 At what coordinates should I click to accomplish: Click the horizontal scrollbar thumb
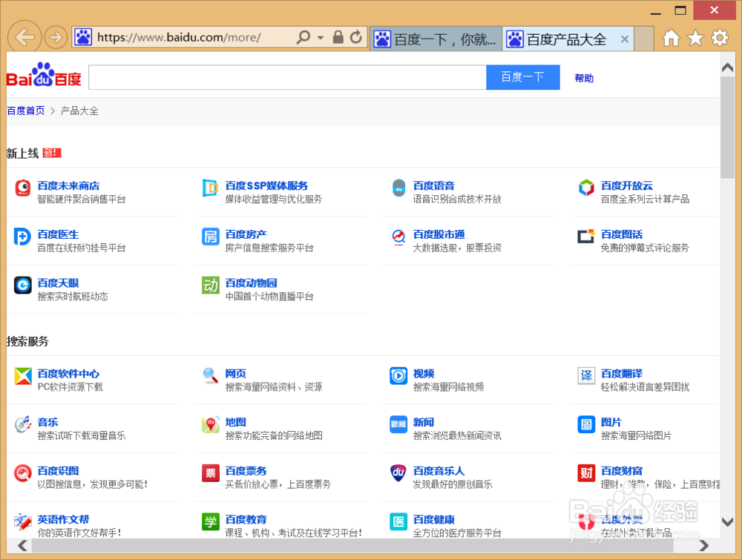pos(352,545)
